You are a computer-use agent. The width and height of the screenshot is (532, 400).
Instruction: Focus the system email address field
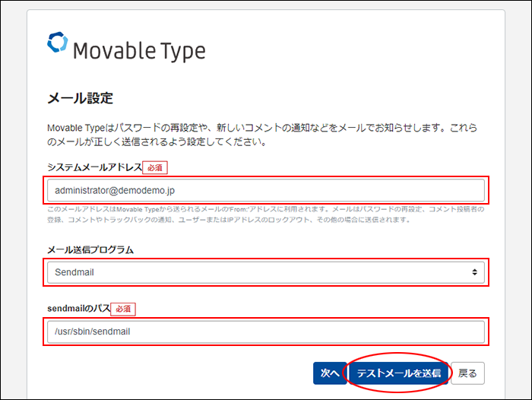coord(266,190)
